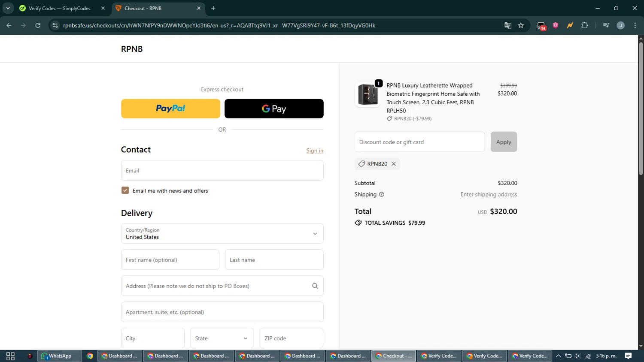Screen dimensions: 644x362
Task: Click the Apply discount button
Action: (x=504, y=142)
